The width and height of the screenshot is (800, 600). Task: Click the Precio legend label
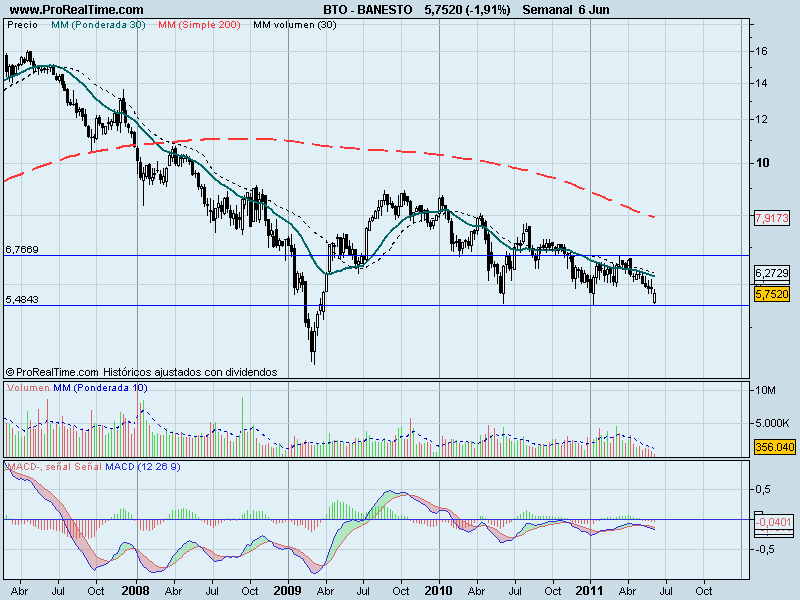[x=22, y=24]
